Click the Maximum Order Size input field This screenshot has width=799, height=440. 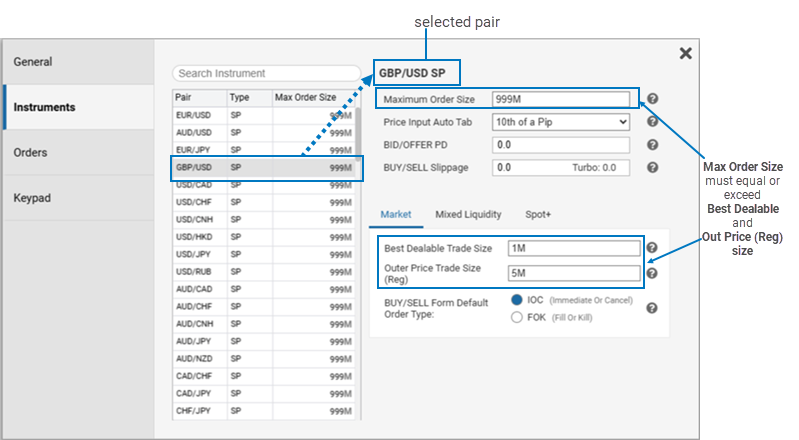[x=561, y=99]
